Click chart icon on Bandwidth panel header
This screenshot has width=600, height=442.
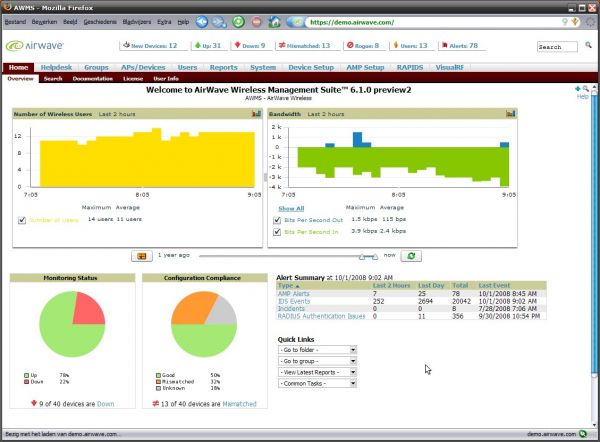tap(510, 114)
